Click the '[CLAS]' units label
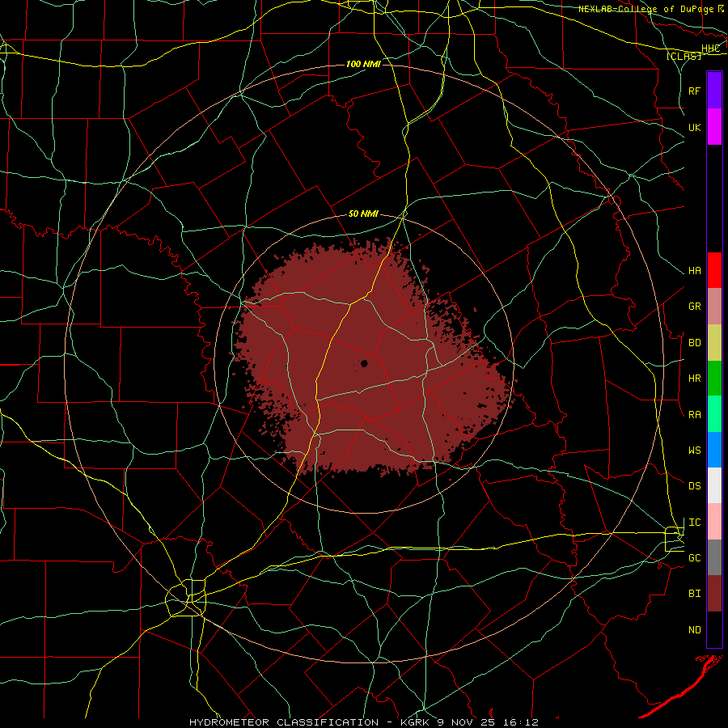The width and height of the screenshot is (728, 728). (684, 56)
